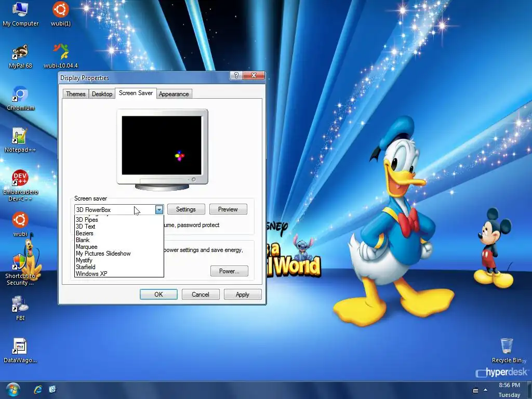Switch to the Appearance tab
The image size is (532, 399).
point(174,94)
